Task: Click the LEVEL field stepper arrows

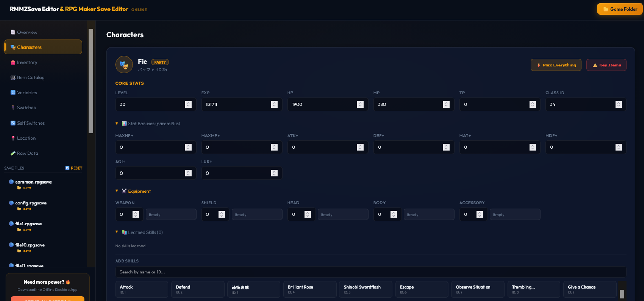Action: point(188,104)
